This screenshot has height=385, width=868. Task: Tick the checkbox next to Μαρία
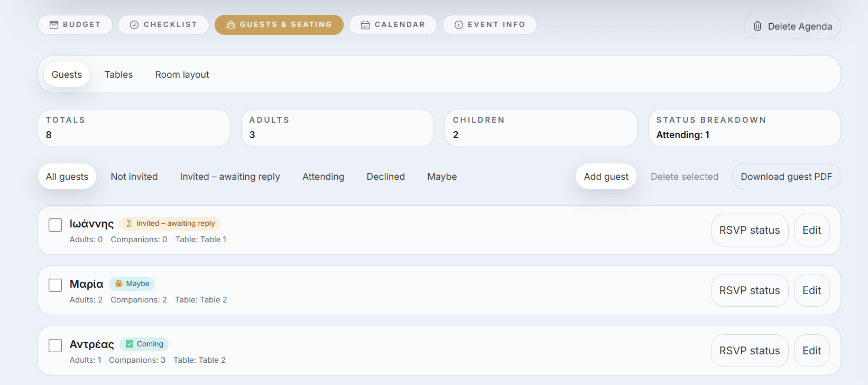pyautogui.click(x=56, y=286)
